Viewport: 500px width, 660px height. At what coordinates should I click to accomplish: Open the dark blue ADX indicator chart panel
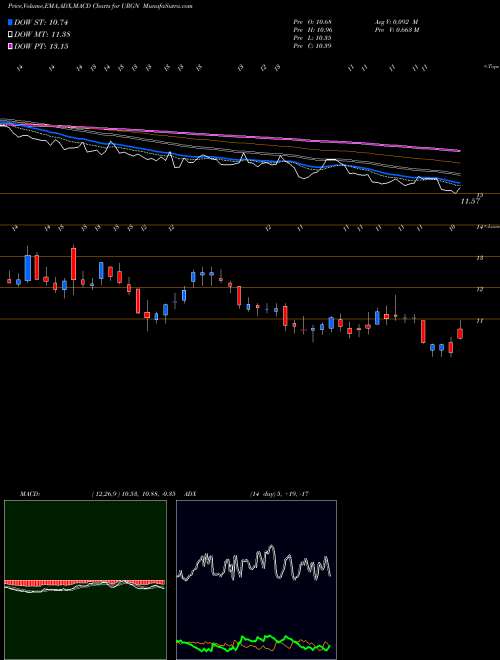[x=256, y=580]
